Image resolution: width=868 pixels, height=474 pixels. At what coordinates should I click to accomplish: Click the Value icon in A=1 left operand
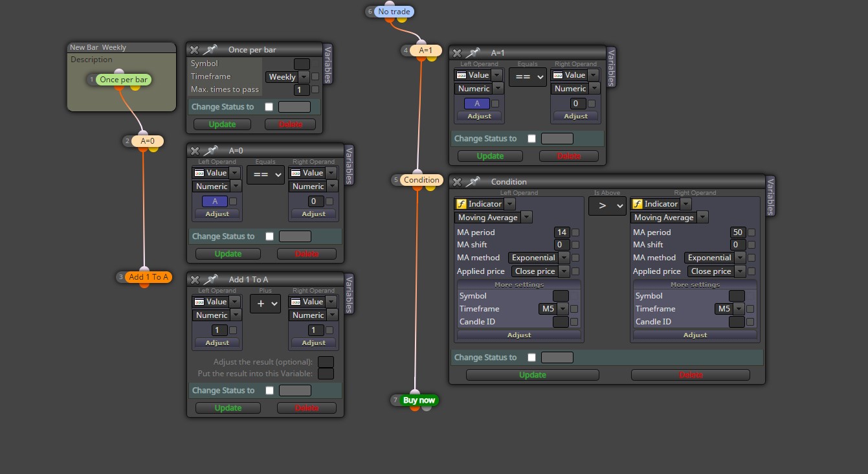[x=462, y=75]
